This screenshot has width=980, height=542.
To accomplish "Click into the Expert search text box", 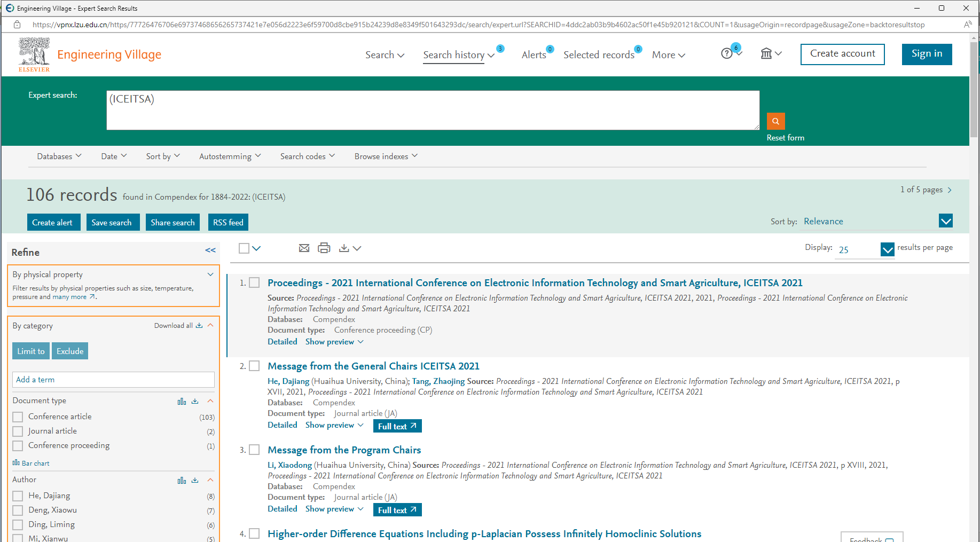I will point(433,110).
